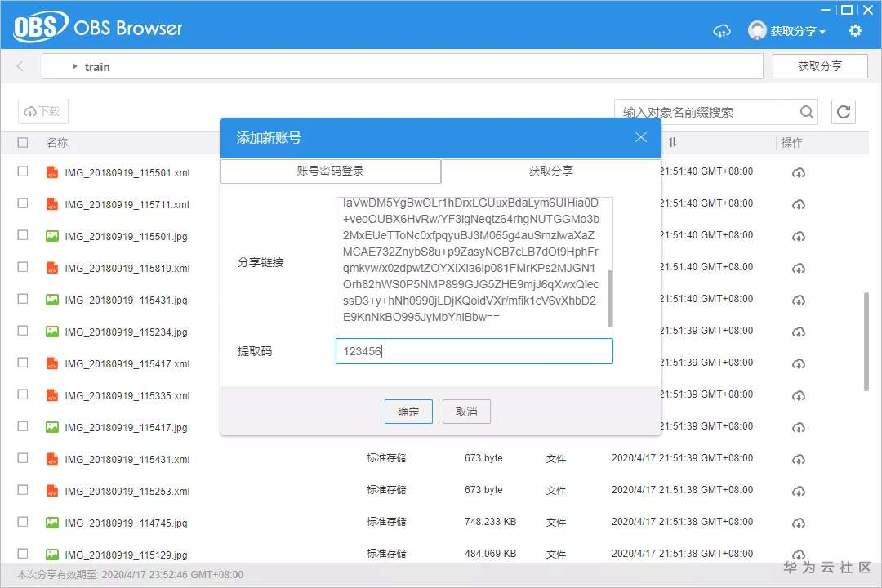Click the XML file icon of IMG_20180919_115711.xml
This screenshot has width=882, height=588.
coord(51,203)
